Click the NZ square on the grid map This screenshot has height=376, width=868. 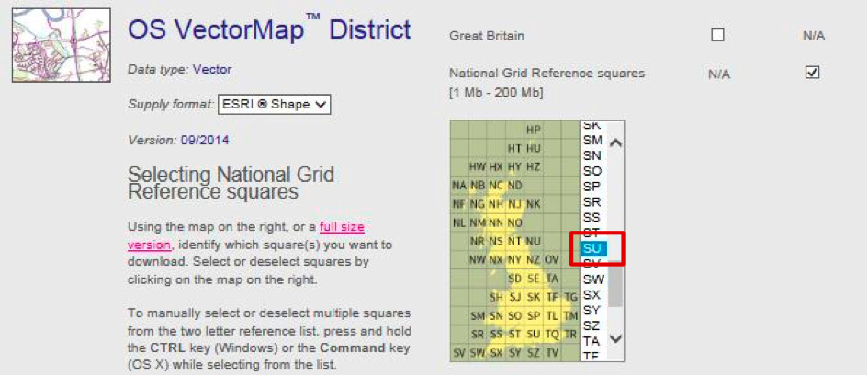(533, 260)
